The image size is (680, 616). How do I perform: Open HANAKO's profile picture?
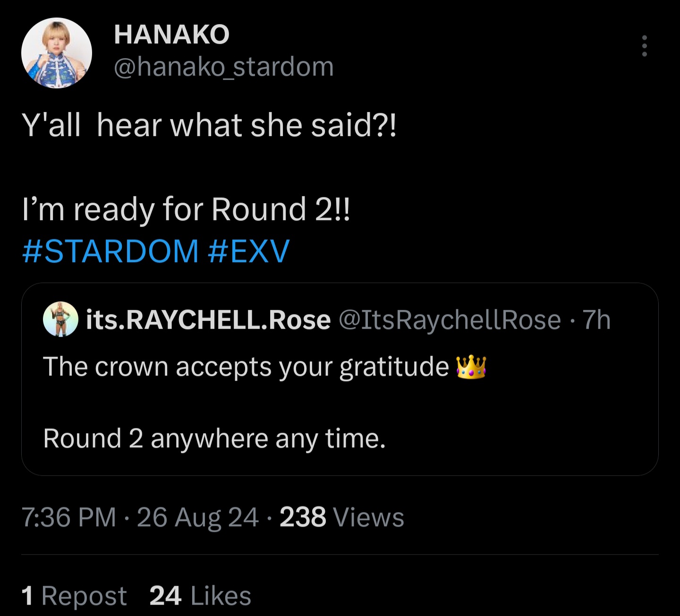[x=57, y=53]
